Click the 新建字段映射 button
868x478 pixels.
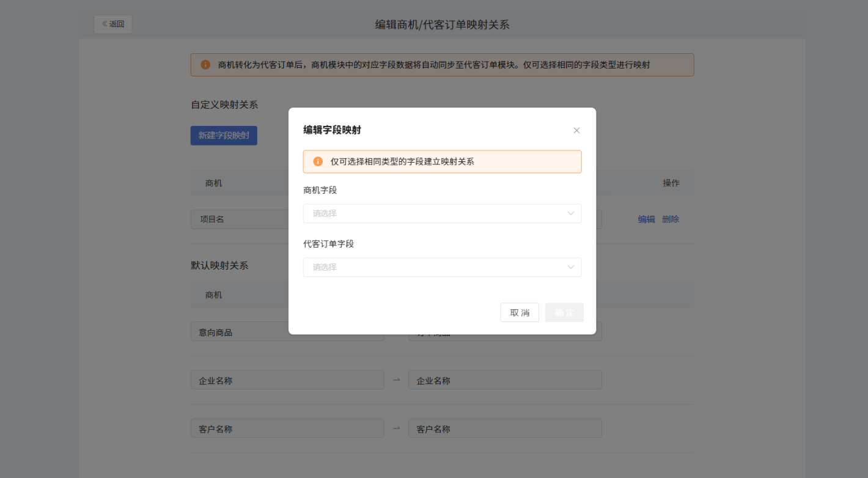tap(224, 135)
